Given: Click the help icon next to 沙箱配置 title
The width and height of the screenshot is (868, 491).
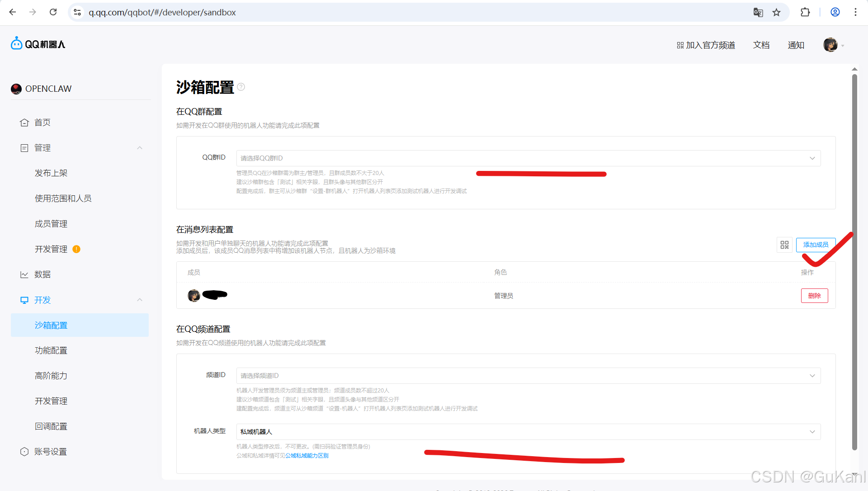Looking at the screenshot, I should click(241, 87).
